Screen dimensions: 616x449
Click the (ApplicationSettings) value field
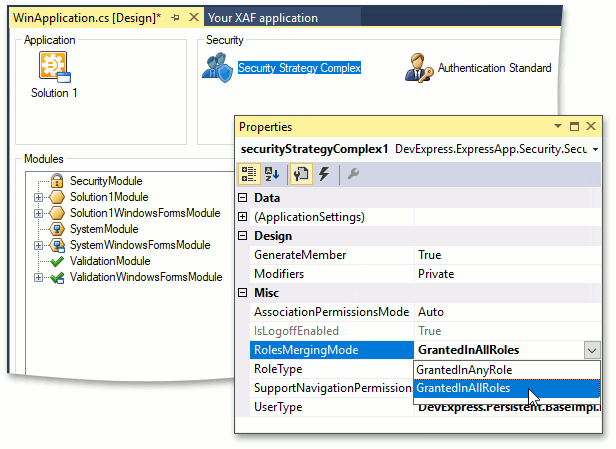click(507, 217)
